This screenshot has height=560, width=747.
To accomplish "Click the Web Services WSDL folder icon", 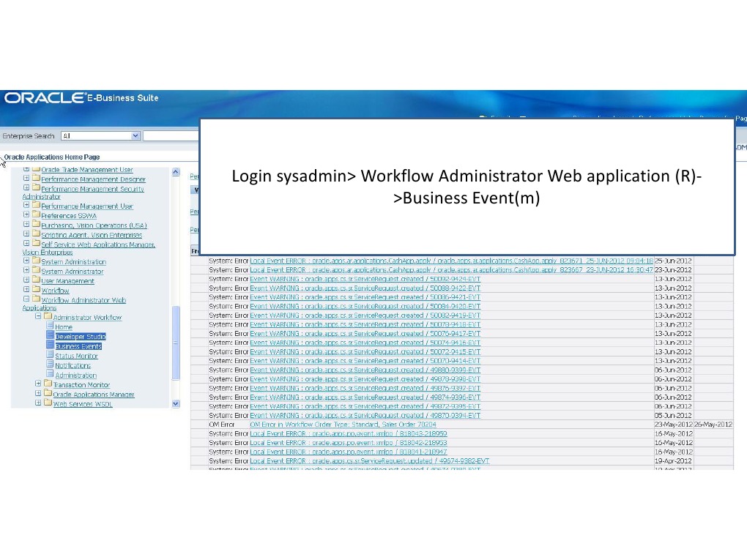I will pyautogui.click(x=48, y=403).
